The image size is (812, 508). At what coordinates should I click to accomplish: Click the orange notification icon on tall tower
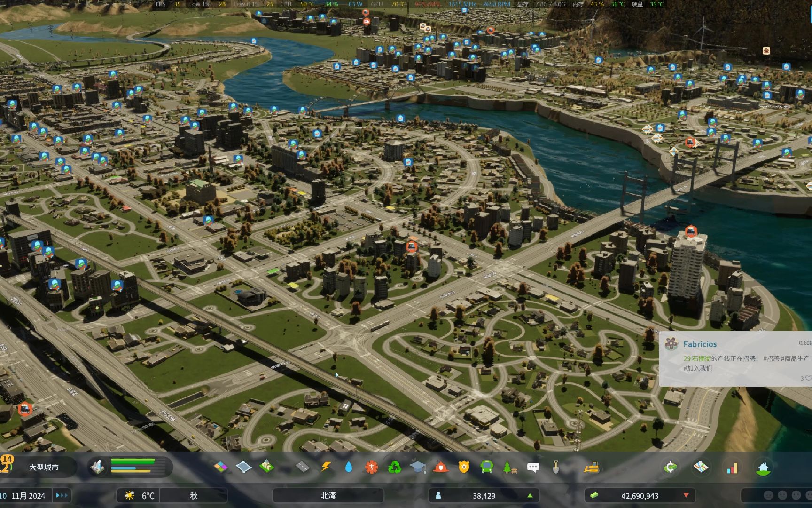(x=691, y=231)
